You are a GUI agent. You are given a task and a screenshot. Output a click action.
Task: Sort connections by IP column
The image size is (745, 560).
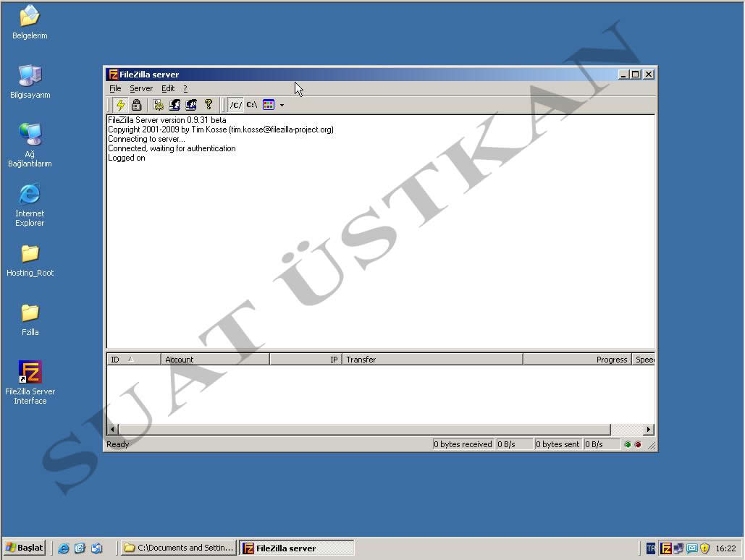pos(306,360)
